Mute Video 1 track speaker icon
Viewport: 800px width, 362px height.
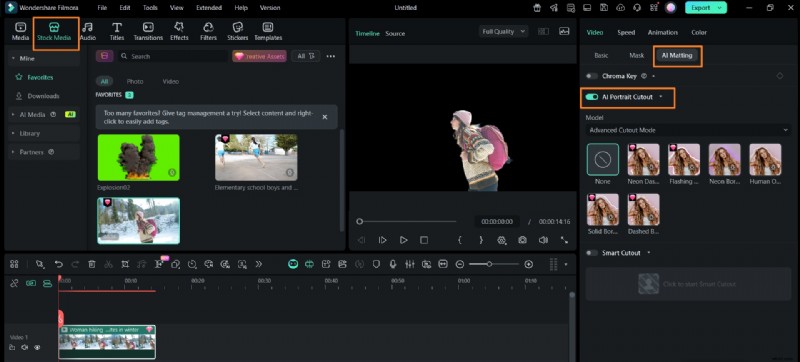coord(24,348)
